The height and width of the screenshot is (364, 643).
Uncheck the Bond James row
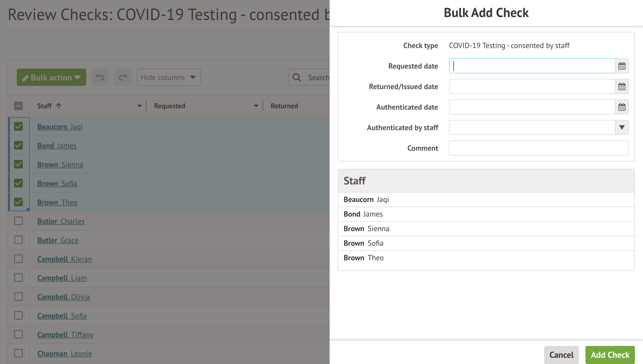tap(18, 145)
